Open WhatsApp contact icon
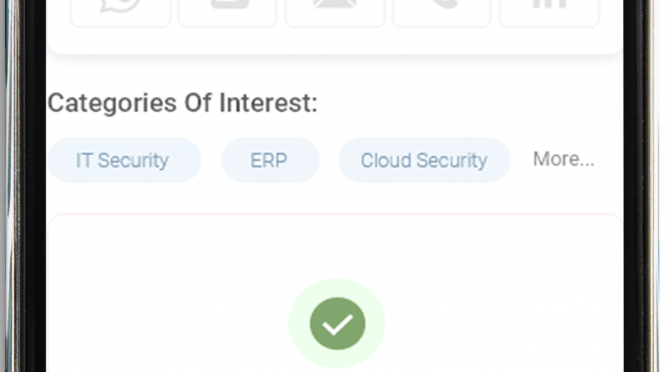This screenshot has width=672, height=372. coord(120,6)
